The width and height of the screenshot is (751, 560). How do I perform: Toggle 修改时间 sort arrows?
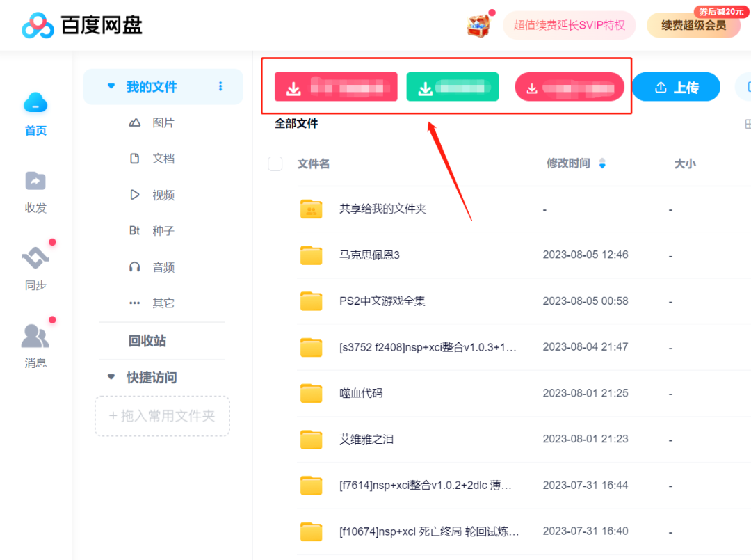click(602, 163)
